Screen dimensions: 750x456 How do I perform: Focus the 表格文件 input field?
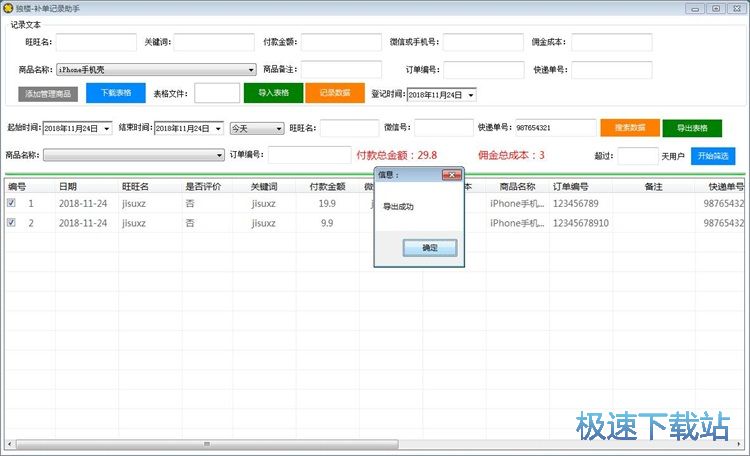[x=217, y=93]
